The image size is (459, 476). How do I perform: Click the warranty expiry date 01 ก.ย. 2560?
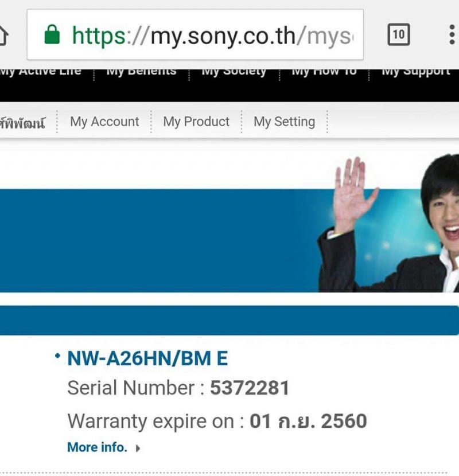308,422
